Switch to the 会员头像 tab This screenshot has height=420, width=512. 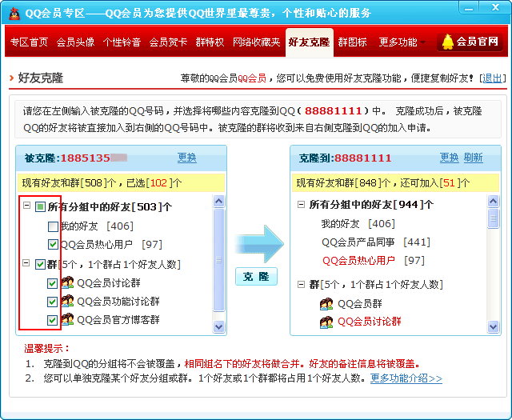coord(75,42)
